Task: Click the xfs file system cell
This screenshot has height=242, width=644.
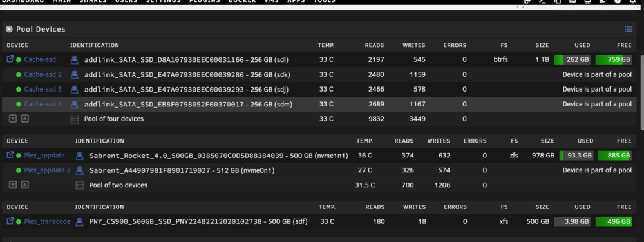Action: pyautogui.click(x=504, y=222)
